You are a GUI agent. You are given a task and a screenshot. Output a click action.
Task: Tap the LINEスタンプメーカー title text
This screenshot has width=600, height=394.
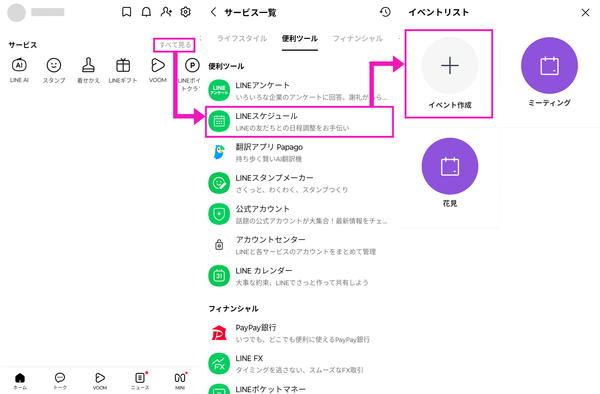(x=274, y=178)
